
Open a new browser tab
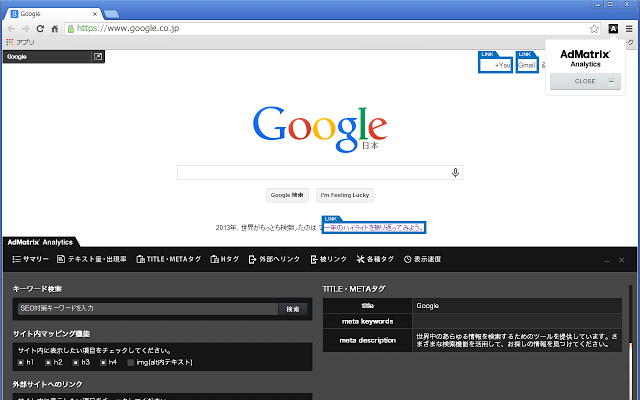click(x=111, y=14)
